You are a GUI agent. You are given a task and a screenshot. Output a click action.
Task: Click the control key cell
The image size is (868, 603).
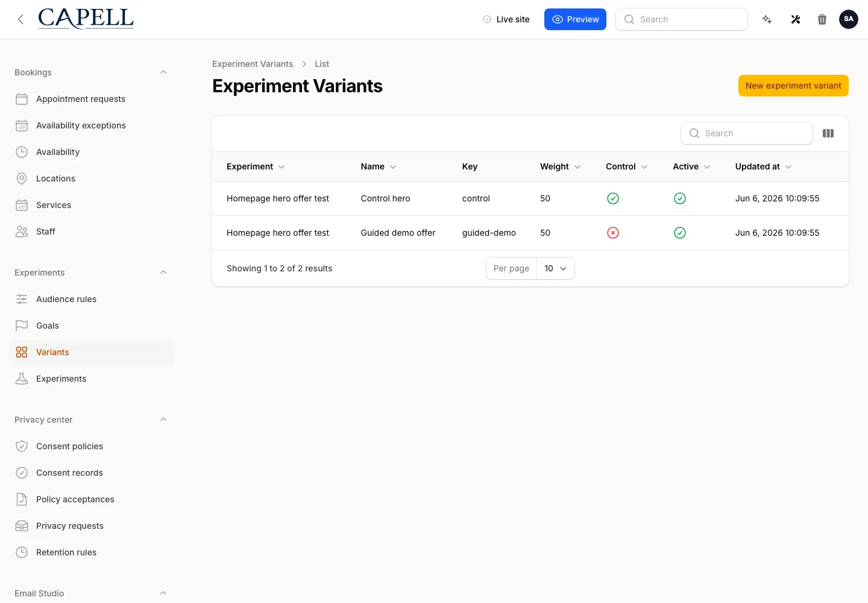click(476, 198)
